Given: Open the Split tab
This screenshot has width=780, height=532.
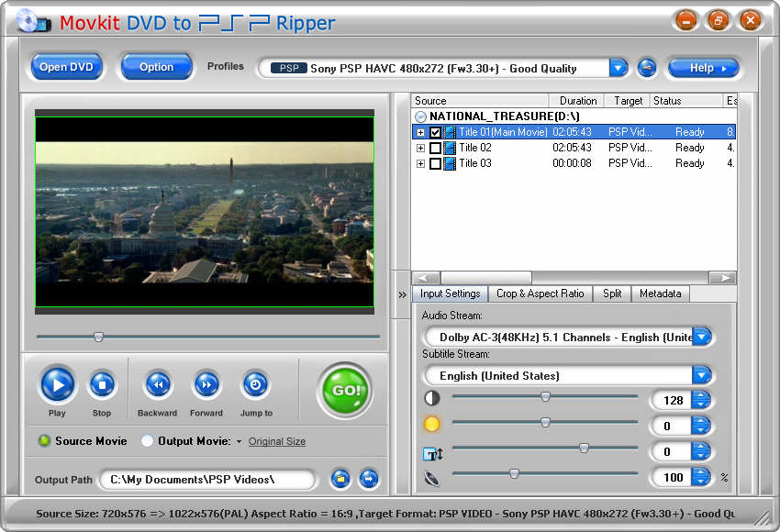Looking at the screenshot, I should 612,294.
